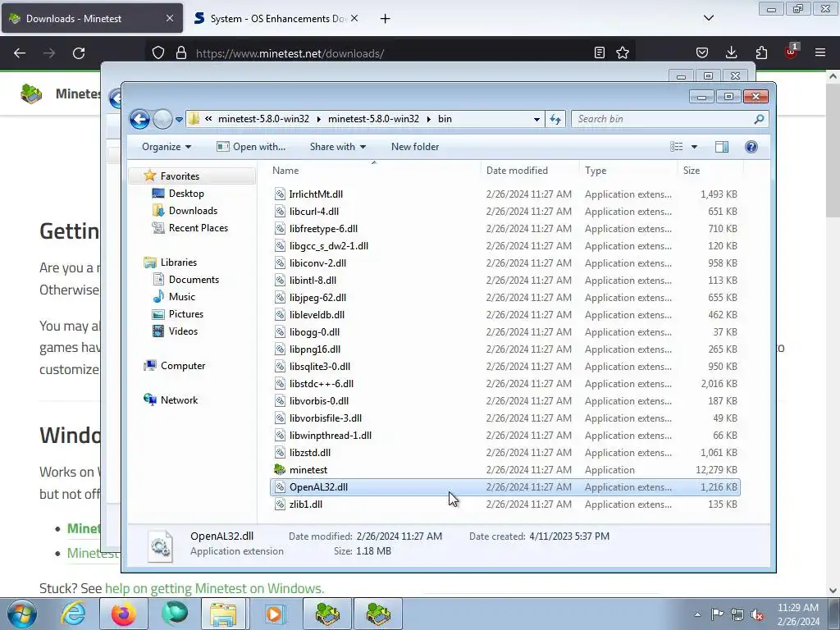Open Documents library
Viewport: 840px width, 630px height.
click(194, 280)
